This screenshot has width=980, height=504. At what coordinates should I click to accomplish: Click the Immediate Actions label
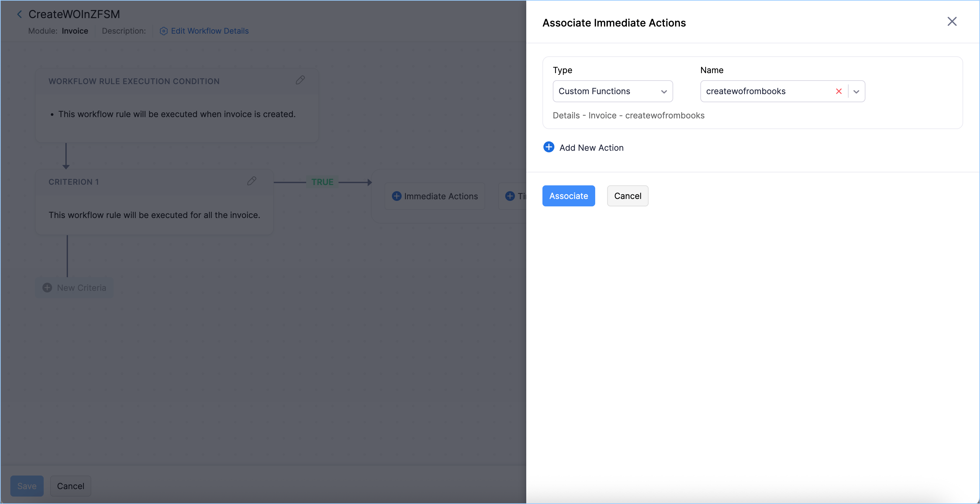[441, 196]
